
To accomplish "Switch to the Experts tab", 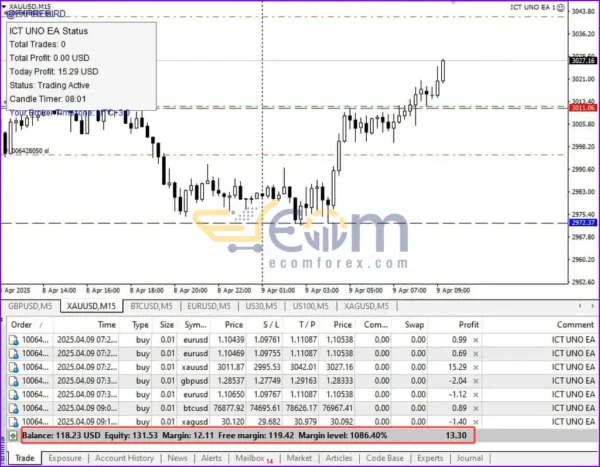I will [x=430, y=458].
